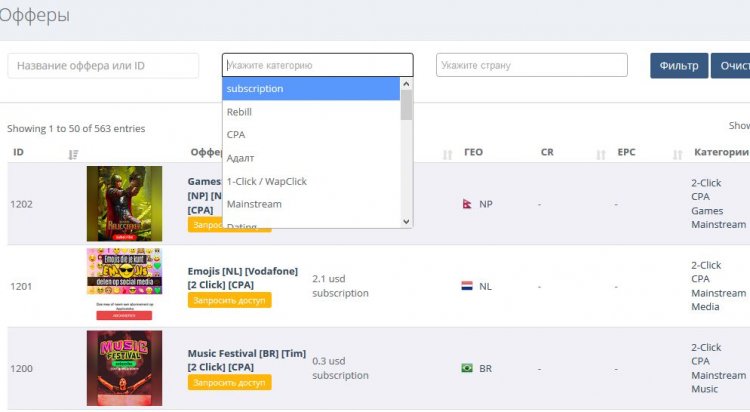Click the Brazil flag icon

467,367
